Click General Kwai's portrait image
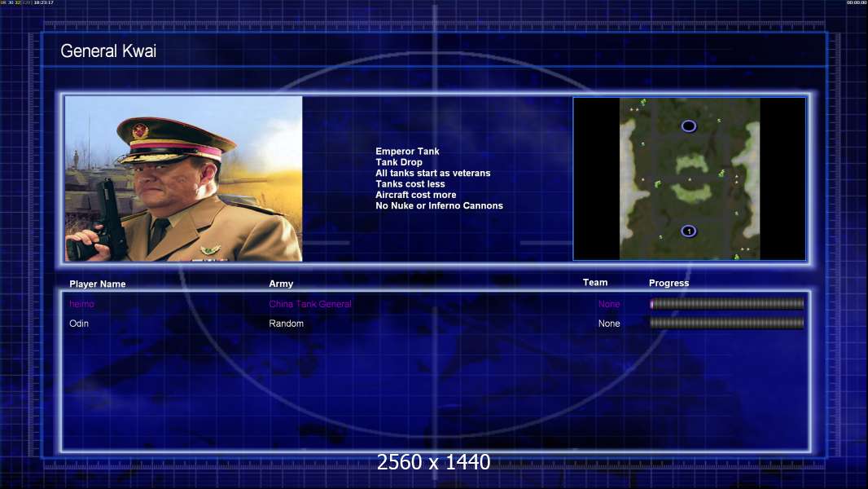 (x=184, y=178)
